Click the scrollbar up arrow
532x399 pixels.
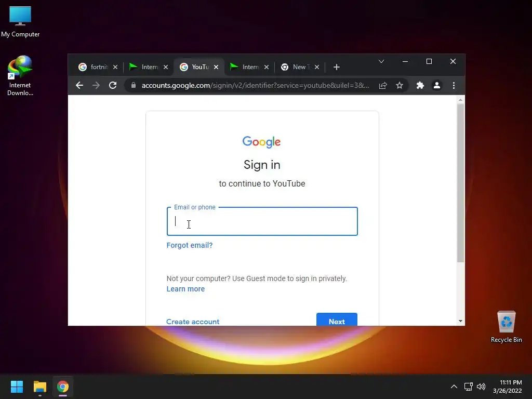pos(460,100)
